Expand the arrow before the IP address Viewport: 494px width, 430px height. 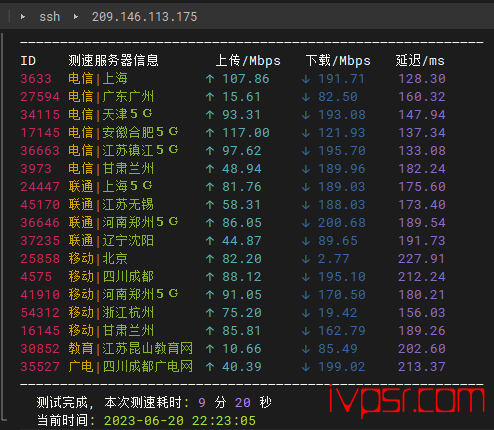pyautogui.click(x=76, y=16)
